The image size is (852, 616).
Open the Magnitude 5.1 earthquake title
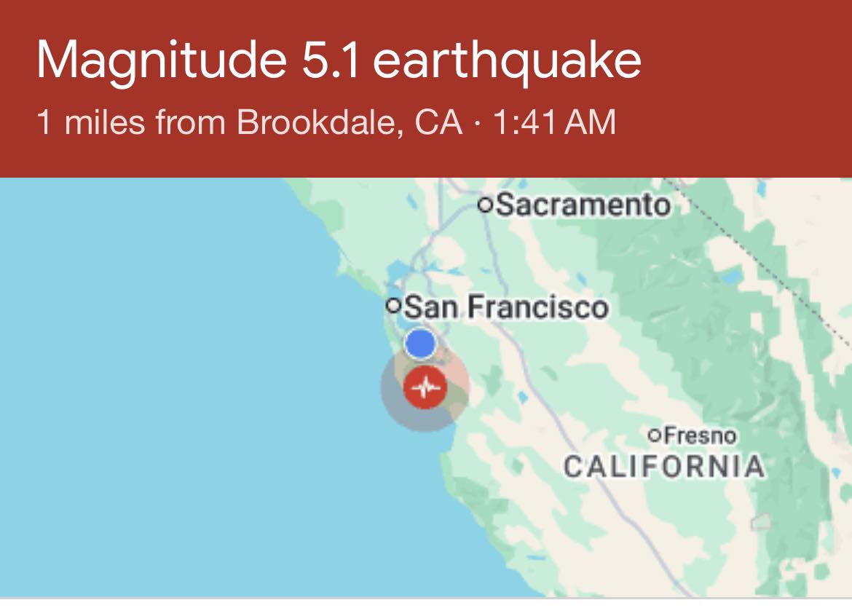pyautogui.click(x=339, y=60)
